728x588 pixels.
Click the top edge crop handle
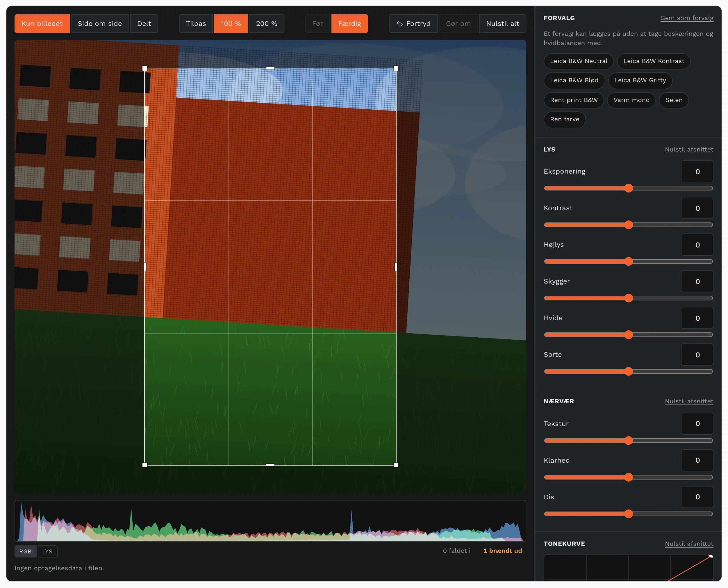coord(270,68)
